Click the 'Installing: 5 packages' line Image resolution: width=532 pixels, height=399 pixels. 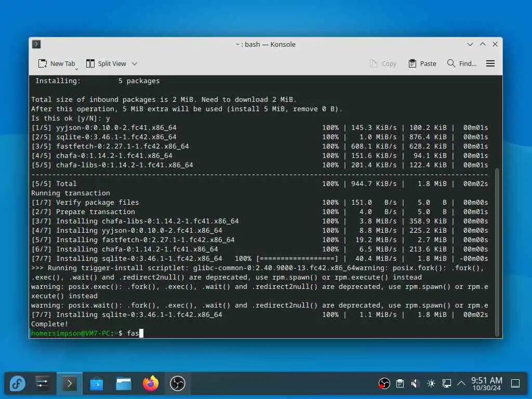coord(97,81)
